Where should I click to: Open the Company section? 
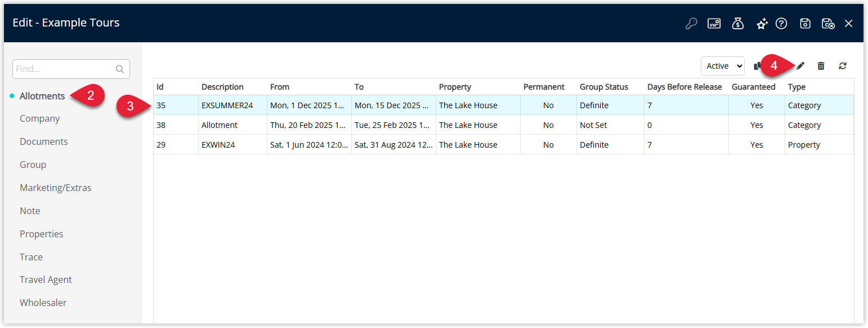coord(39,118)
